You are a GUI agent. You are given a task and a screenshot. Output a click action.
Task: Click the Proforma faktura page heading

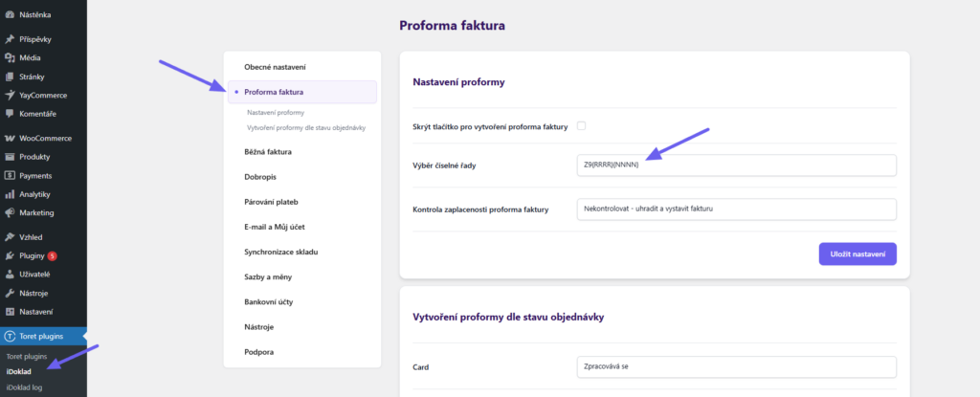[452, 26]
